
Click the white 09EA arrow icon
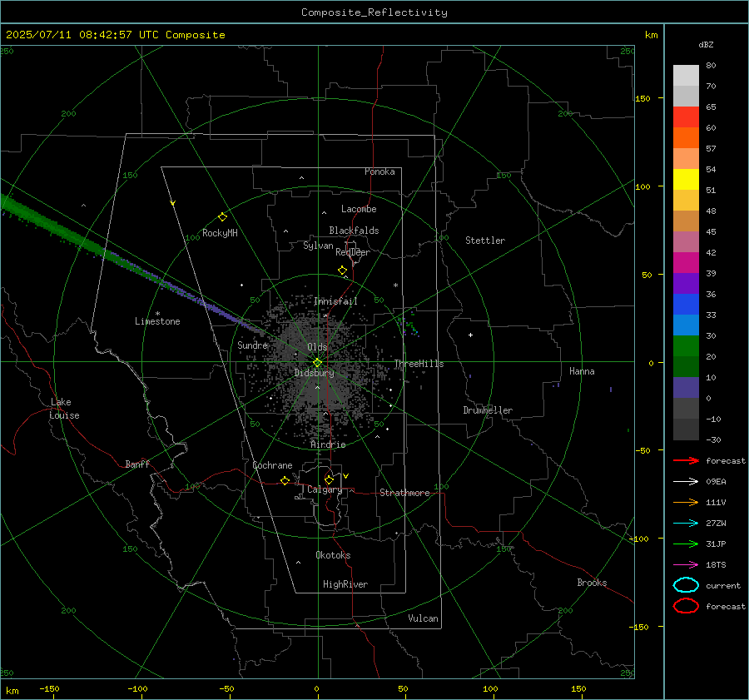coord(686,482)
